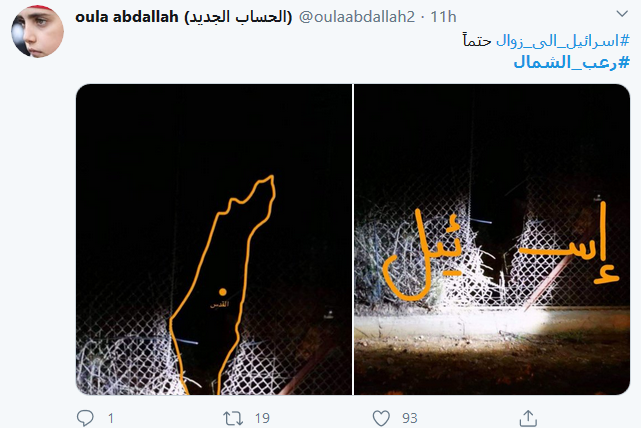The image size is (641, 428).
Task: Click the reply speech bubble icon
Action: click(x=85, y=418)
